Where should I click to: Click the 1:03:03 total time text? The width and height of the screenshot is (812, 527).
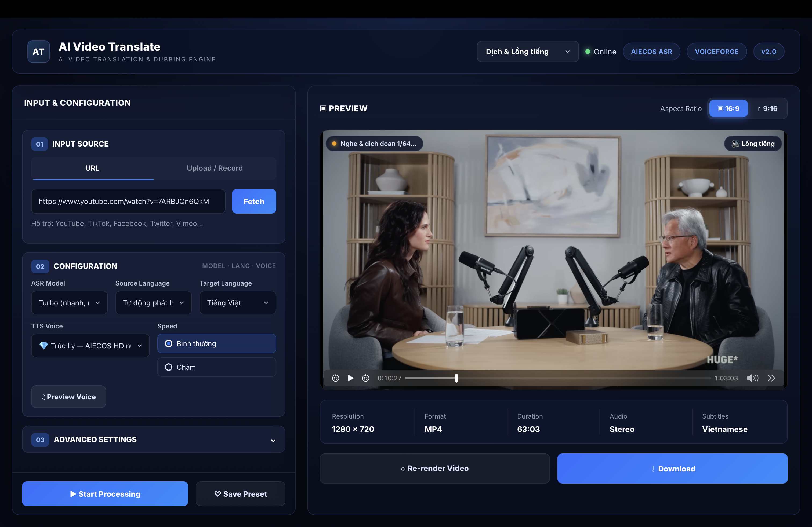(726, 378)
